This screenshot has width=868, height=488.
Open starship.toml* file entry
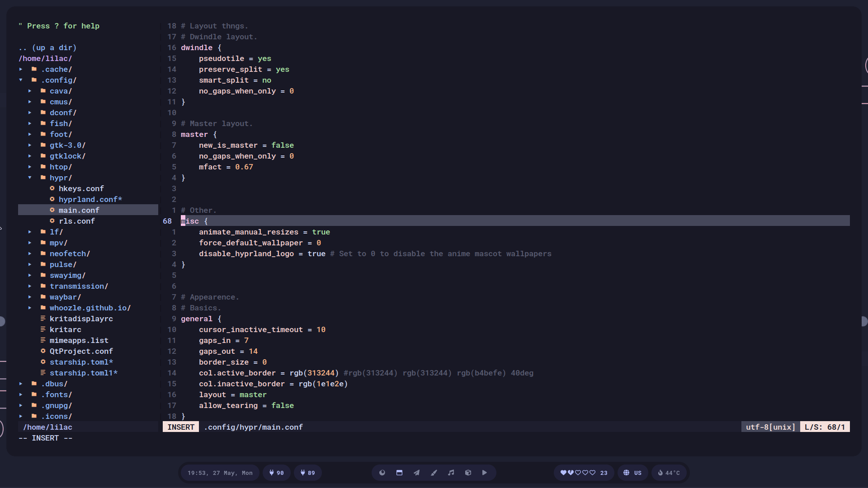point(81,362)
